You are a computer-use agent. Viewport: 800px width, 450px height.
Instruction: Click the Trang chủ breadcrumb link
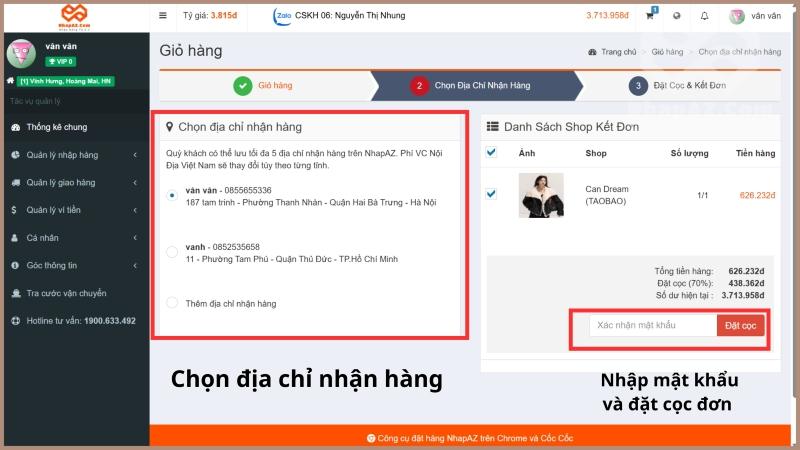618,51
